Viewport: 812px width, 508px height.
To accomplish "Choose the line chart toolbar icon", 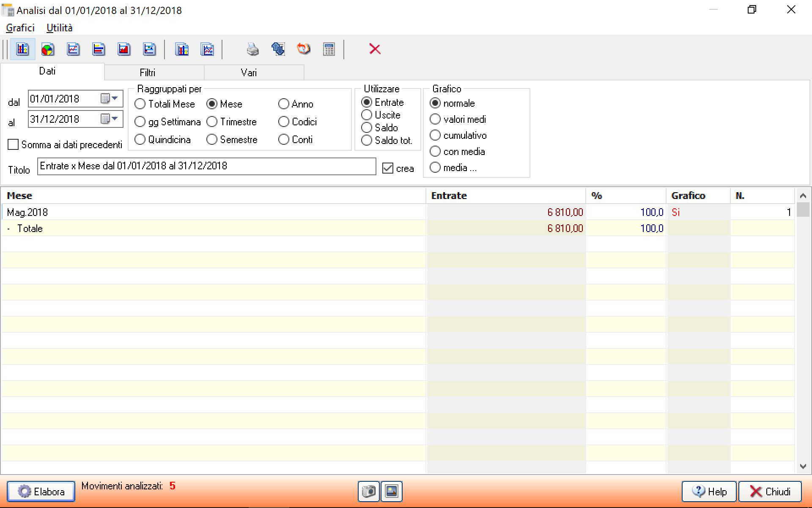I will 73,49.
